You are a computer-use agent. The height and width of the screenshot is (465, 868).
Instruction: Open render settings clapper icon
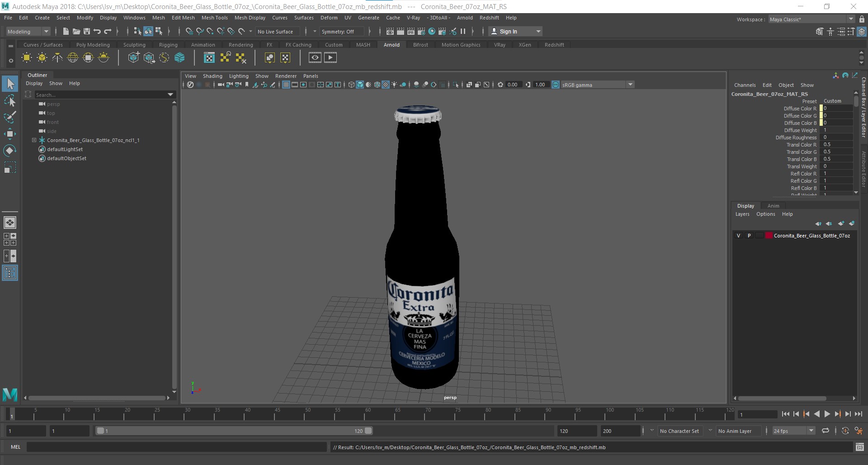(x=421, y=31)
